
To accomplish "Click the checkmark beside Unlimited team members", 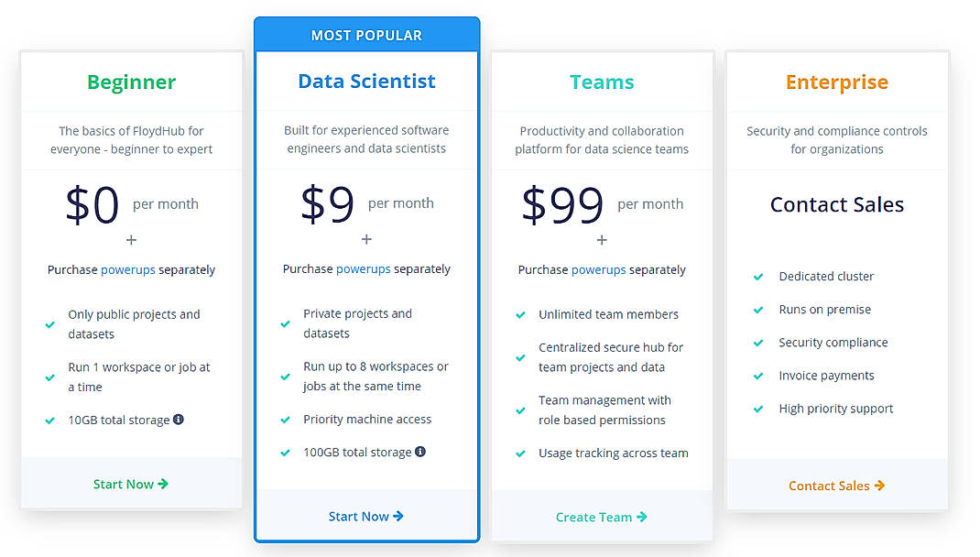I will pos(521,314).
